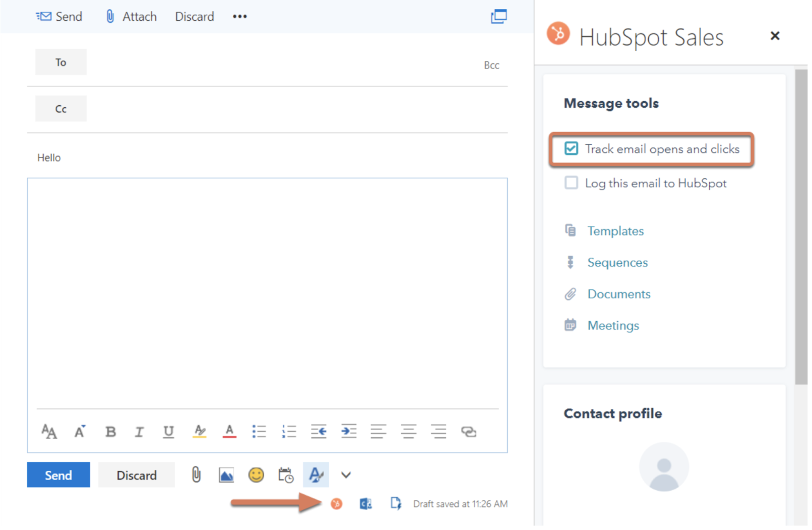Open the font size tool
812x530 pixels.
point(49,431)
